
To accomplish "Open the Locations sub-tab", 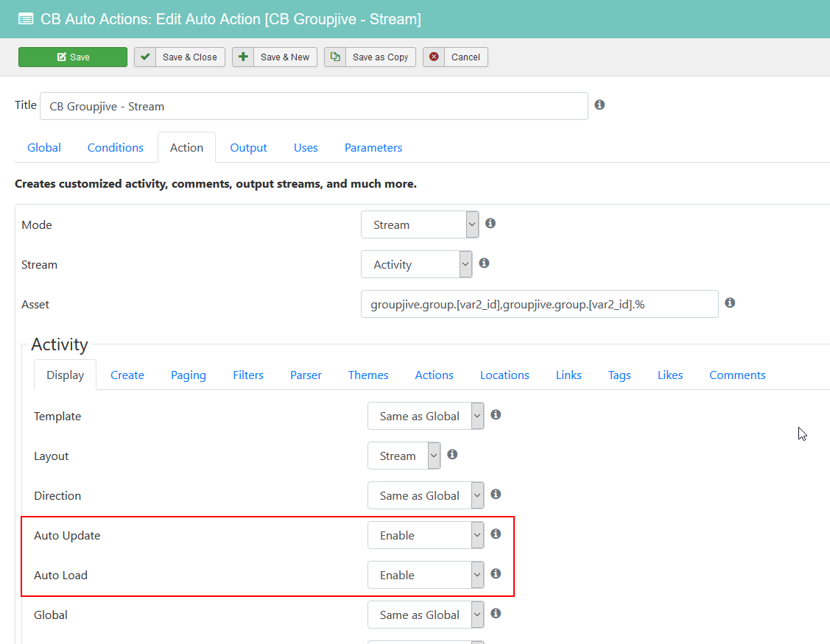I will tap(504, 375).
